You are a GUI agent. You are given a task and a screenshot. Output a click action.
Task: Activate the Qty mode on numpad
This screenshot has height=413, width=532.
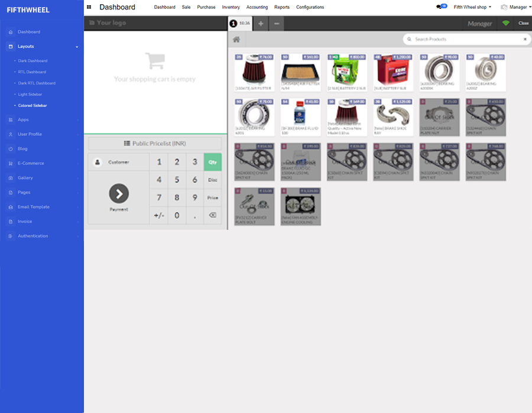coord(213,162)
